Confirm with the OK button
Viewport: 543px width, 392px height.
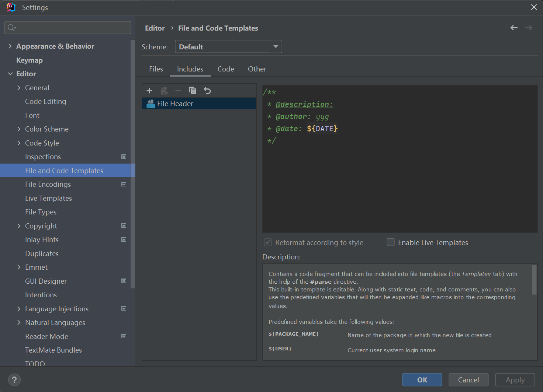click(x=422, y=380)
